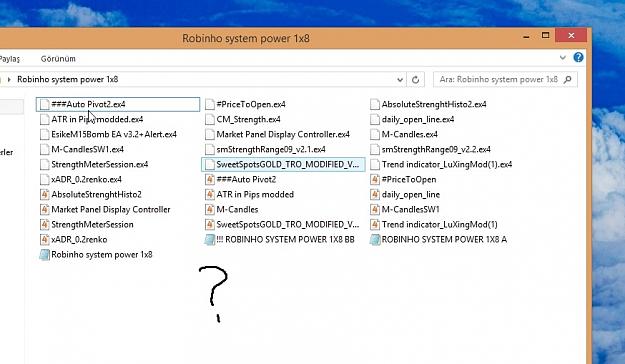Close the Robinho system power 1x8 window
This screenshot has width=625, height=364.
pyautogui.click(x=571, y=35)
